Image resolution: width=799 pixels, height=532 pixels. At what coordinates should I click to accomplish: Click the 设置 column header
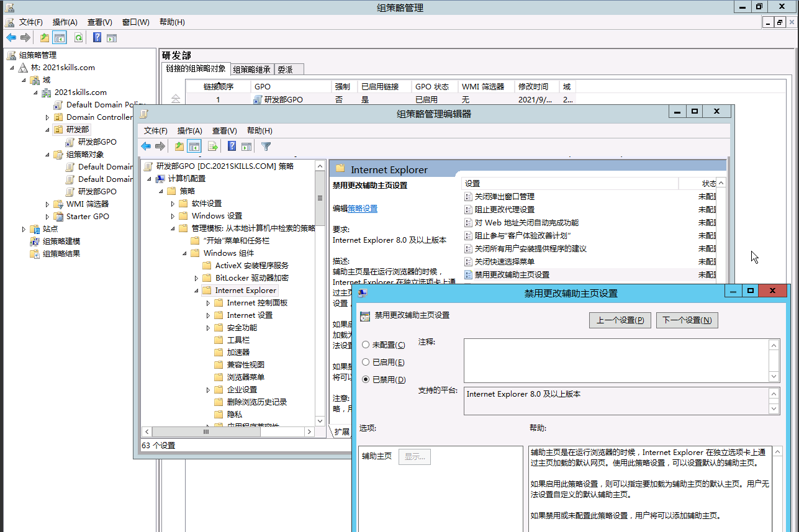(x=569, y=184)
